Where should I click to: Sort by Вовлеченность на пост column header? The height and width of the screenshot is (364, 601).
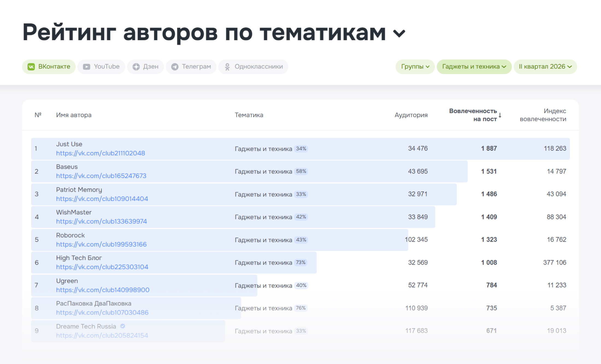(473, 115)
